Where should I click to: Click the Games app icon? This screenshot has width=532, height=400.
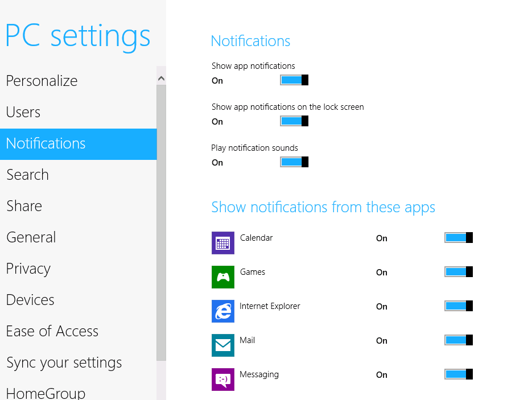(223, 277)
